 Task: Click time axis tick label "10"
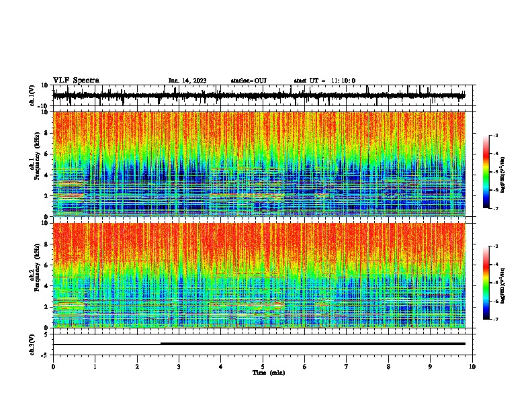pyautogui.click(x=472, y=367)
